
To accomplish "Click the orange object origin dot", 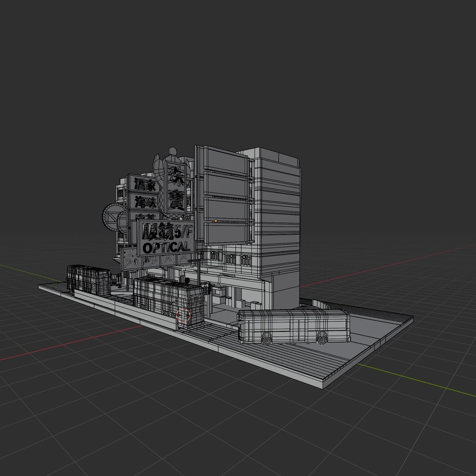I will point(216,221).
